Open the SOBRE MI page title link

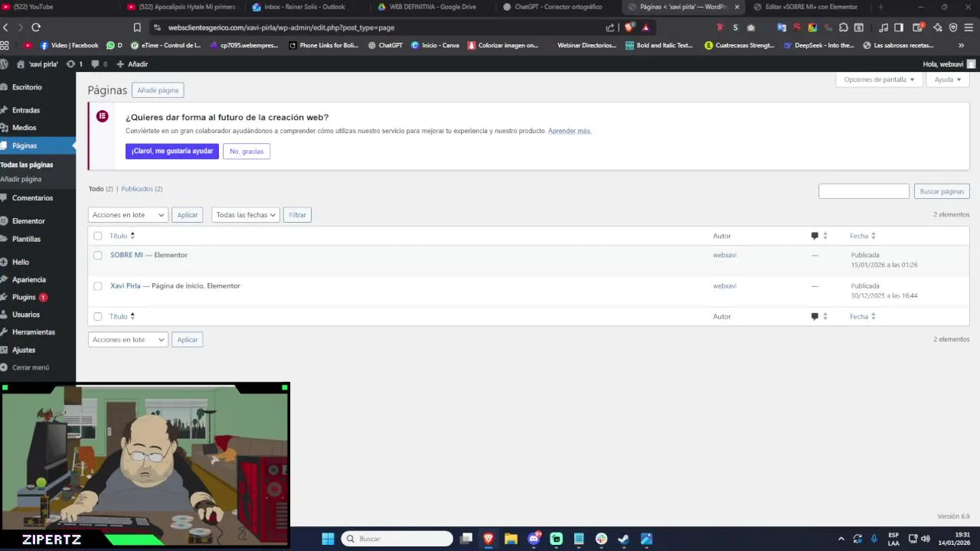126,255
